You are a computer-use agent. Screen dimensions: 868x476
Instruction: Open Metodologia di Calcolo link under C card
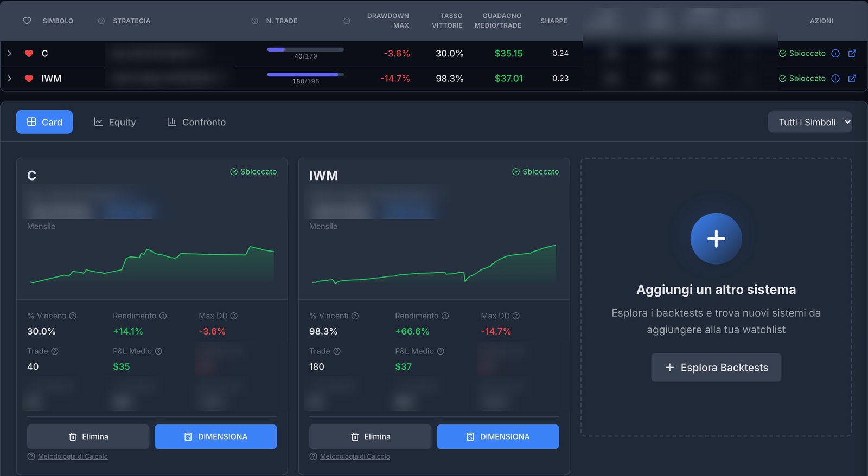73,456
